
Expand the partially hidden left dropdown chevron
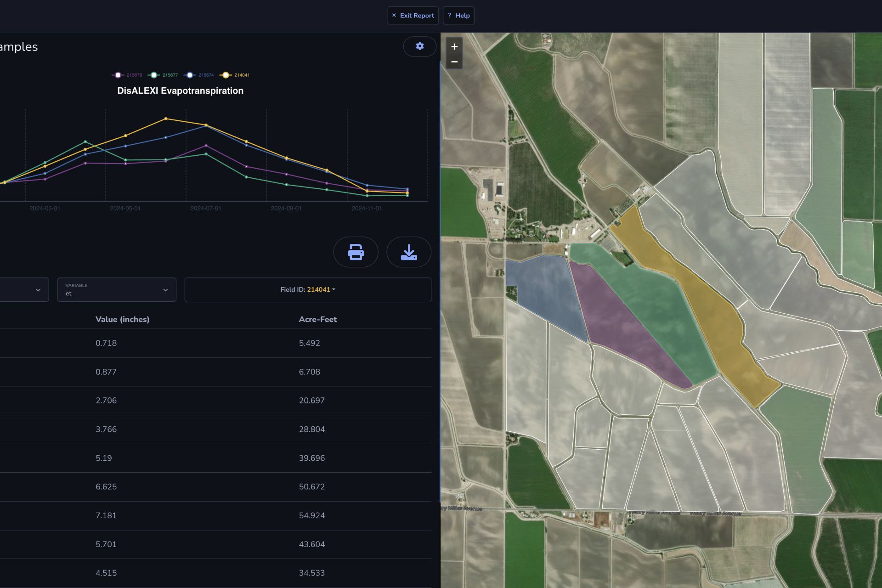point(38,290)
